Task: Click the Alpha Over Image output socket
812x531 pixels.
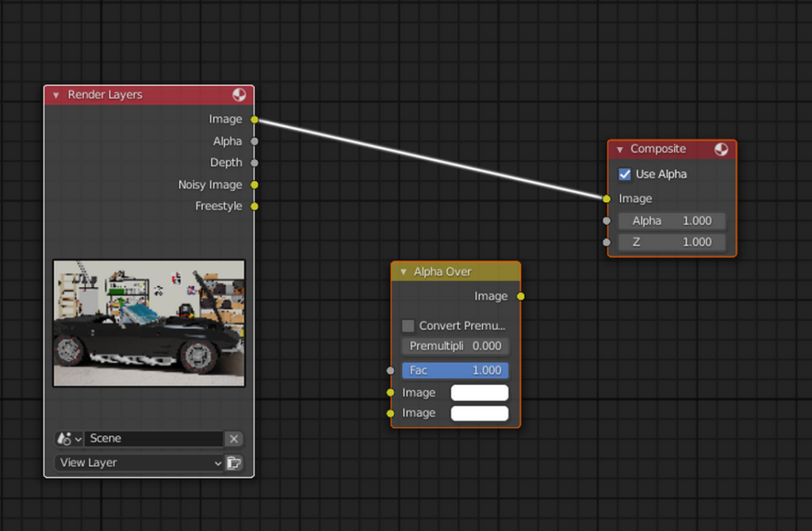Action: click(x=520, y=296)
